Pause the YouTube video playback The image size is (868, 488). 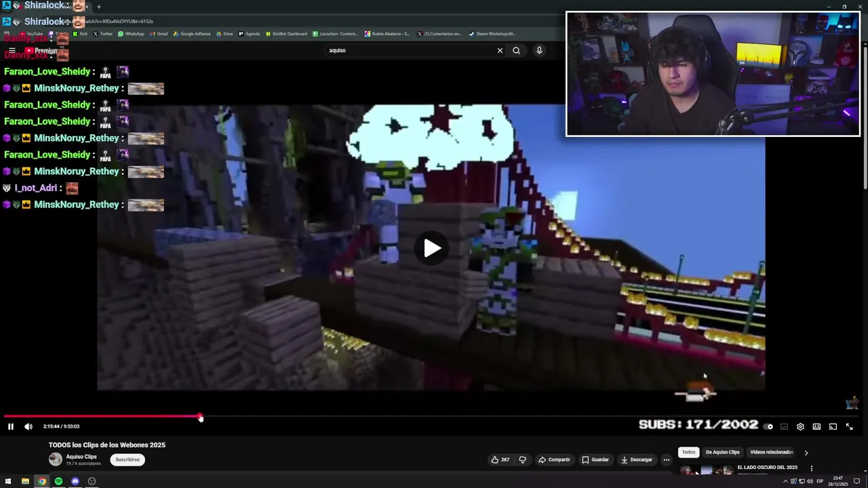[11, 426]
